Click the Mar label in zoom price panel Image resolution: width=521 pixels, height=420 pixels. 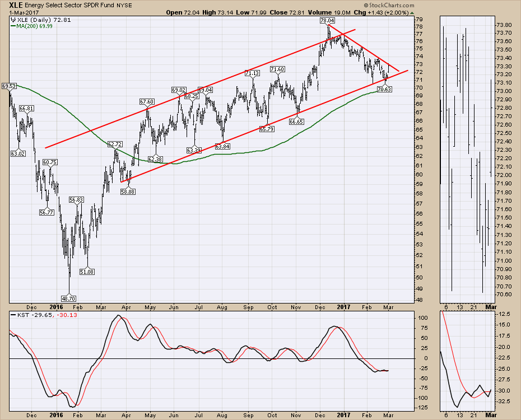[x=491, y=307]
